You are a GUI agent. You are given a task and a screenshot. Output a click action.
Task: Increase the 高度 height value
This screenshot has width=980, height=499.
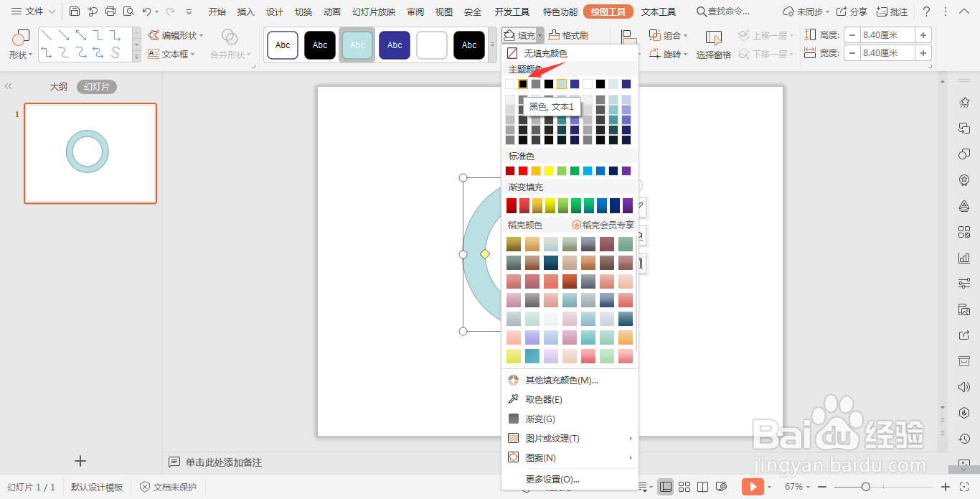coord(923,34)
